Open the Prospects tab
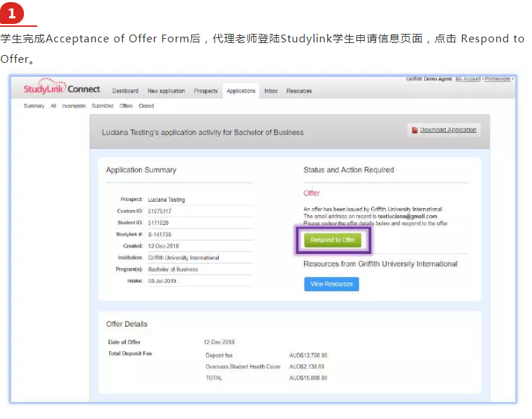 (x=205, y=91)
